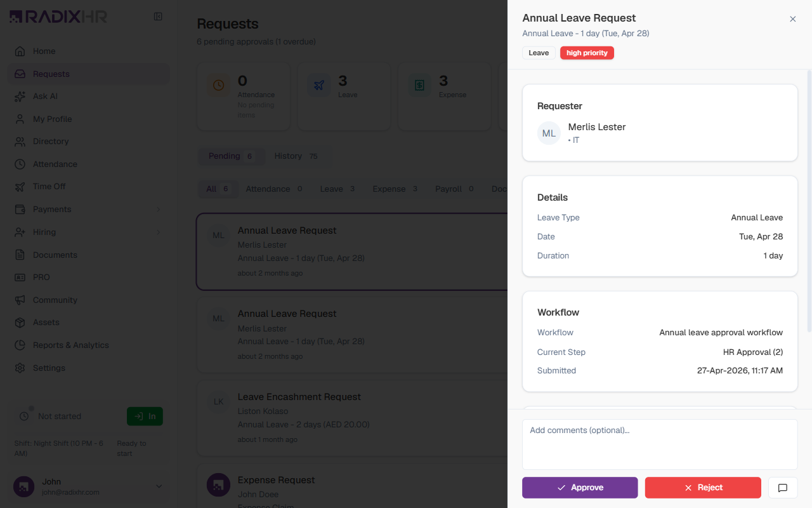Open My Profile person icon
This screenshot has width=812, height=508.
pos(20,119)
